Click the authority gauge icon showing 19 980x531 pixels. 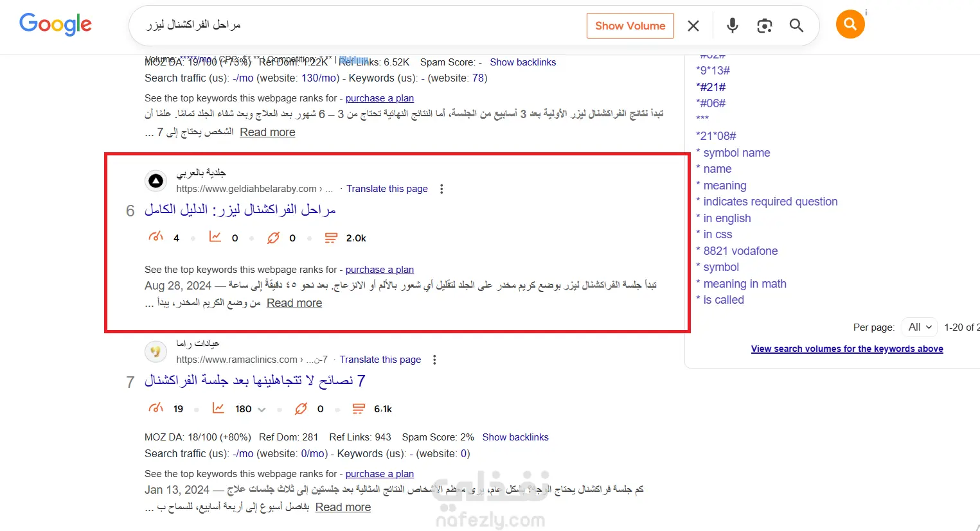[156, 408]
